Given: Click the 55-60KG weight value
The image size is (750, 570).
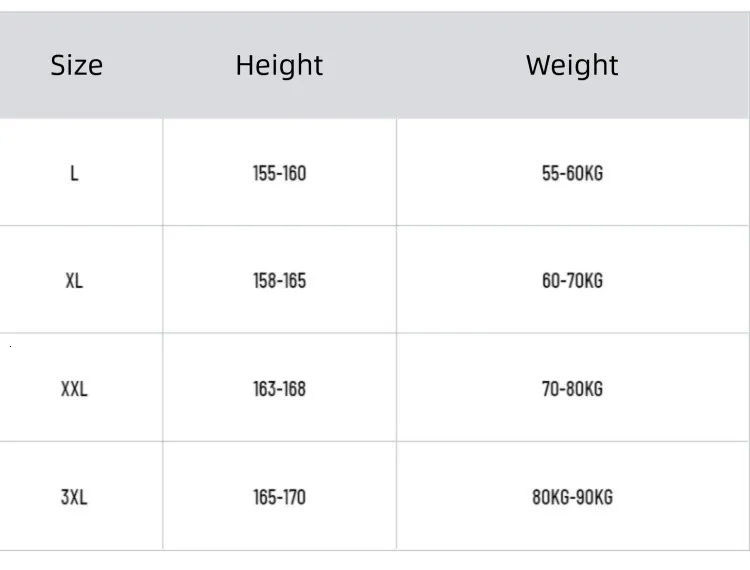Looking at the screenshot, I should (572, 173).
